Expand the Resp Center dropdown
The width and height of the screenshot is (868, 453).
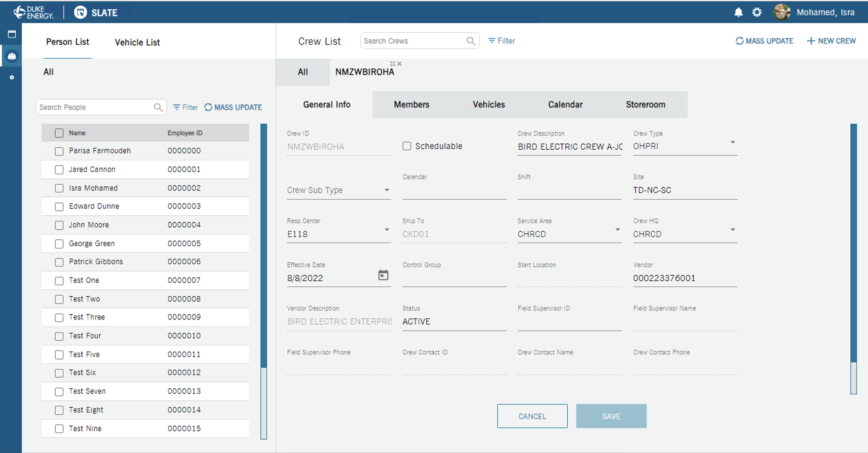pyautogui.click(x=387, y=230)
